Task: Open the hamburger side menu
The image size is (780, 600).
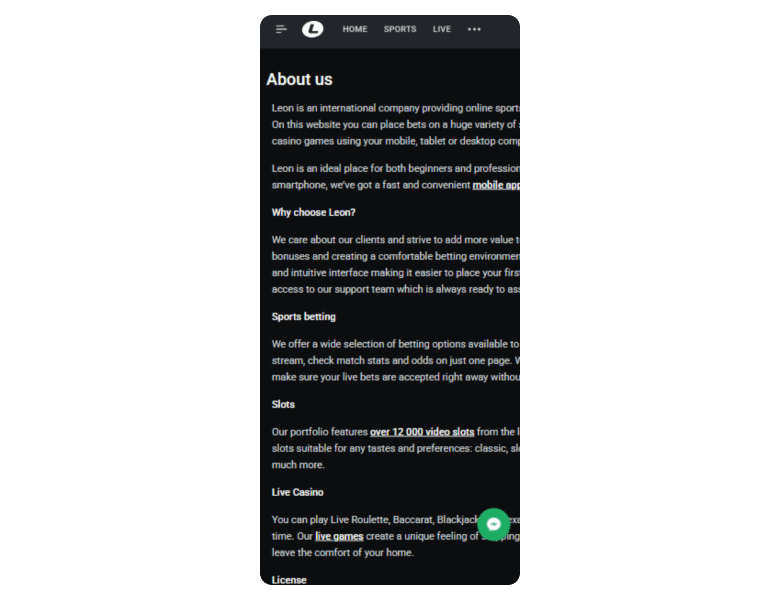Action: [x=281, y=30]
